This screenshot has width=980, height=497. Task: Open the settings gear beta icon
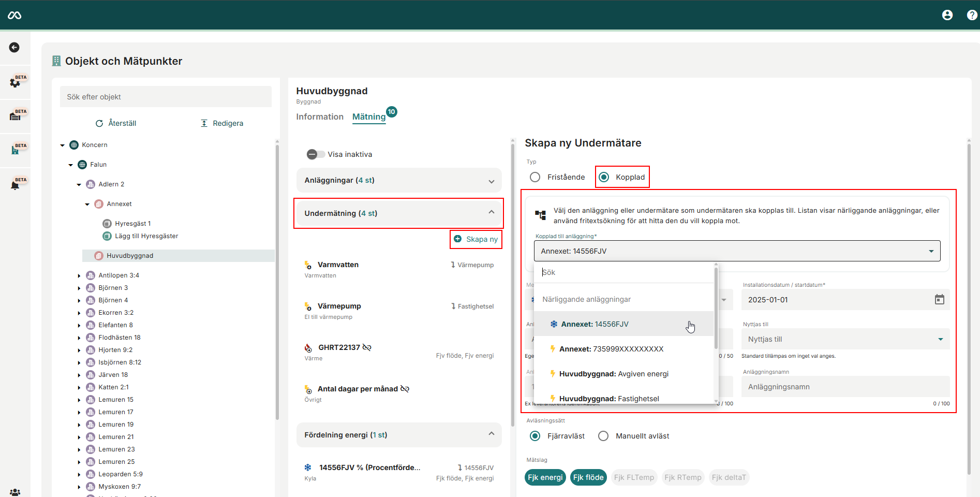point(16,82)
